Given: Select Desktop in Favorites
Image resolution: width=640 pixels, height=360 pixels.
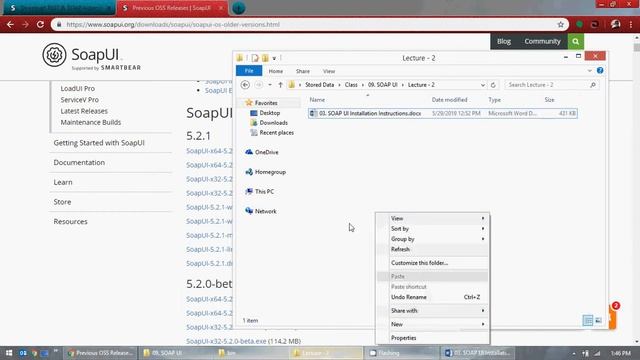Looking at the screenshot, I should [x=269, y=113].
